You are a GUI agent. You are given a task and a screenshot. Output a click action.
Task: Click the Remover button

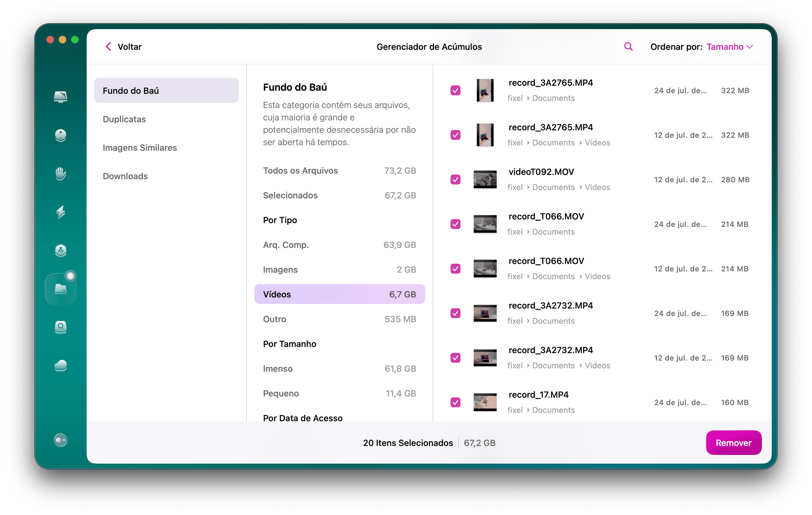tap(733, 443)
